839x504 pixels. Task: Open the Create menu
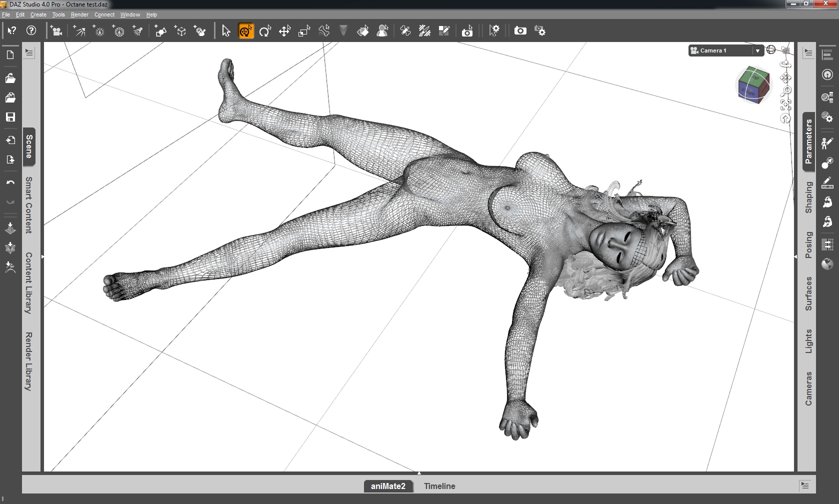coord(38,14)
